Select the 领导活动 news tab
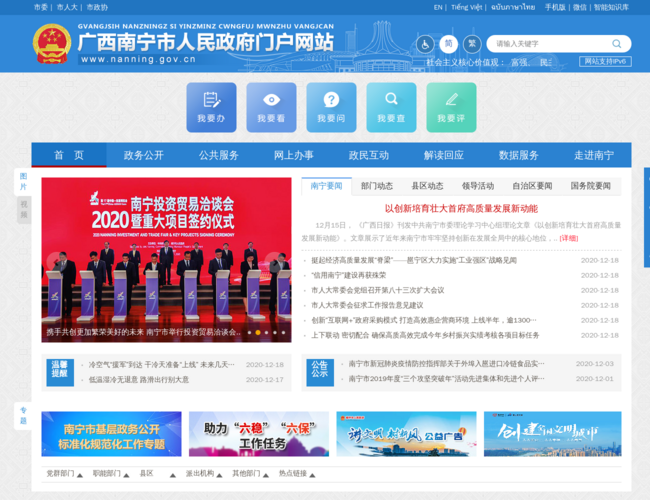Viewport: 650px width, 500px height. (478, 186)
